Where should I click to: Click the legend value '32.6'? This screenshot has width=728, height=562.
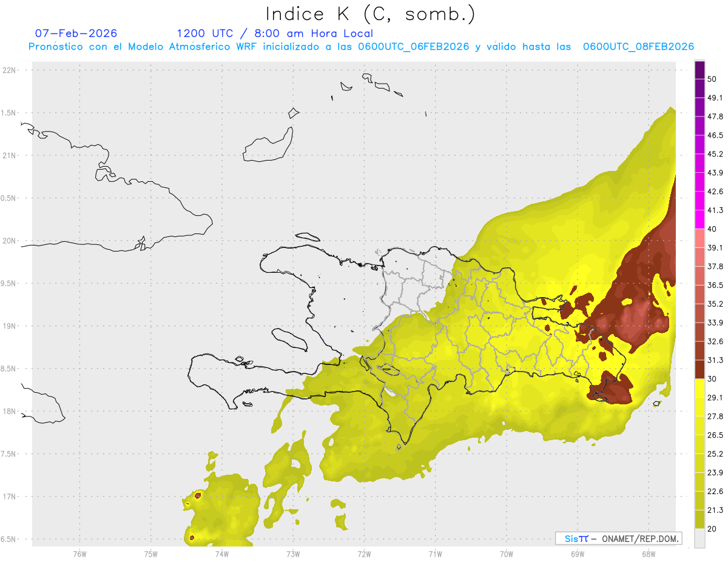[715, 342]
